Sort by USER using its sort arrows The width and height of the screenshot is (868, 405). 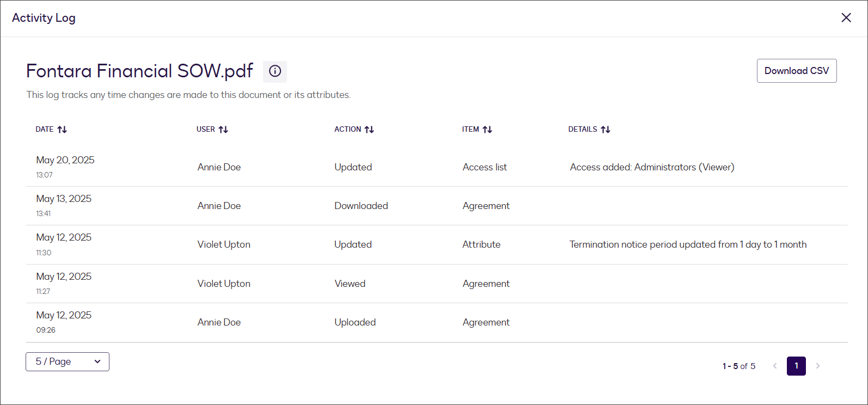click(223, 130)
